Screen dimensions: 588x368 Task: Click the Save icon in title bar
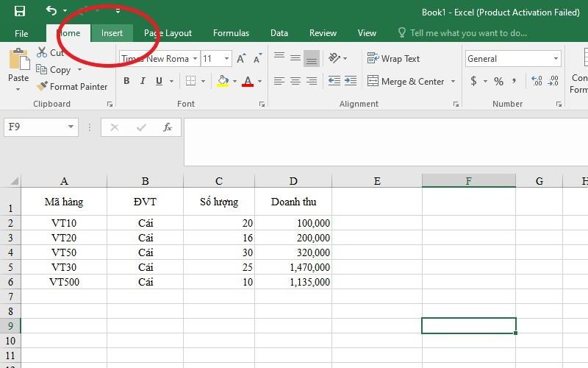[x=20, y=11]
